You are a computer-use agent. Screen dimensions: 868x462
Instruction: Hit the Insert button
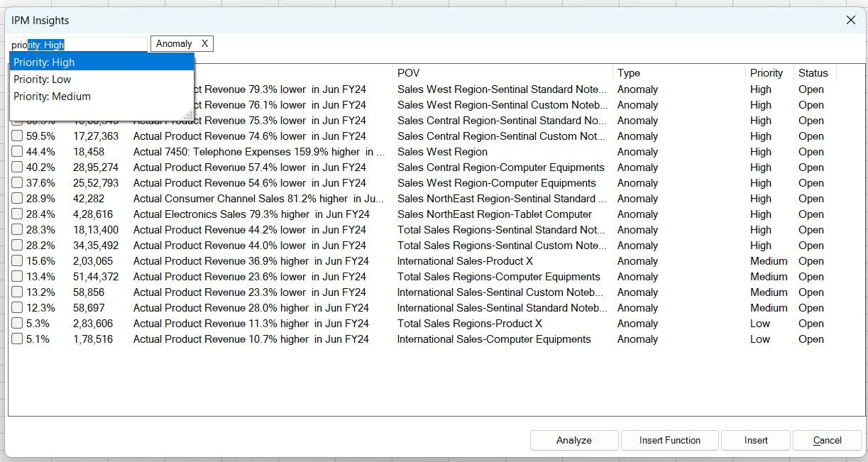pos(756,441)
